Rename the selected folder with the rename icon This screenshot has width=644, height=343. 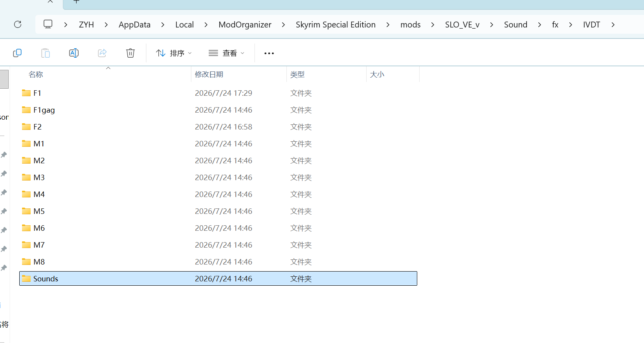(74, 53)
